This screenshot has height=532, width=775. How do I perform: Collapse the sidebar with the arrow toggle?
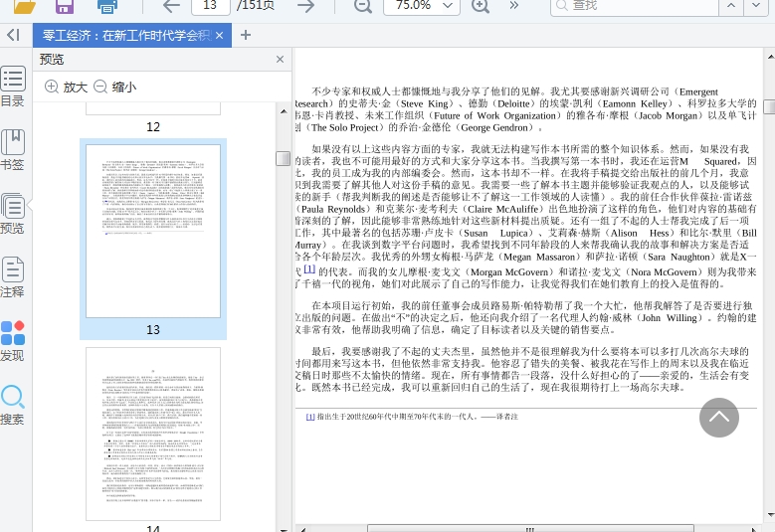click(13, 36)
